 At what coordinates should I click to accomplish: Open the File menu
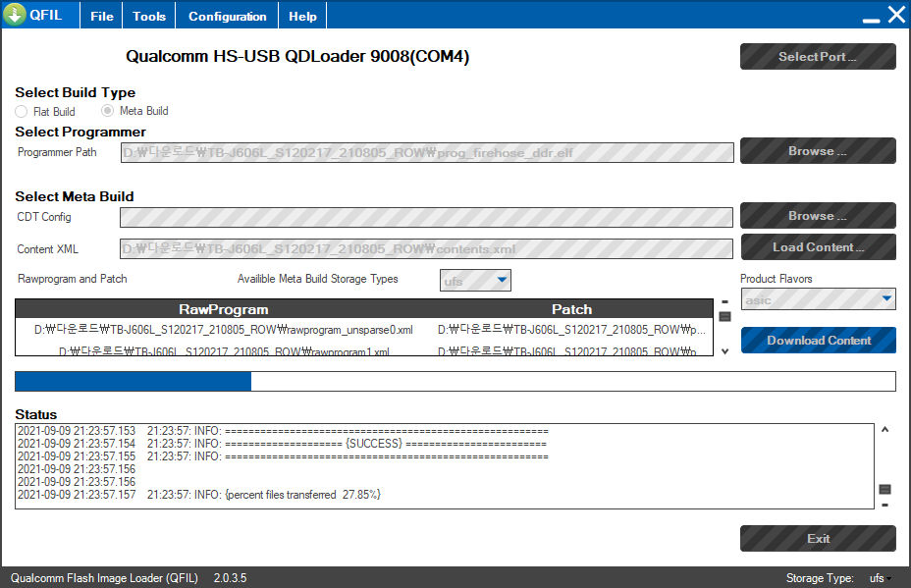102,17
